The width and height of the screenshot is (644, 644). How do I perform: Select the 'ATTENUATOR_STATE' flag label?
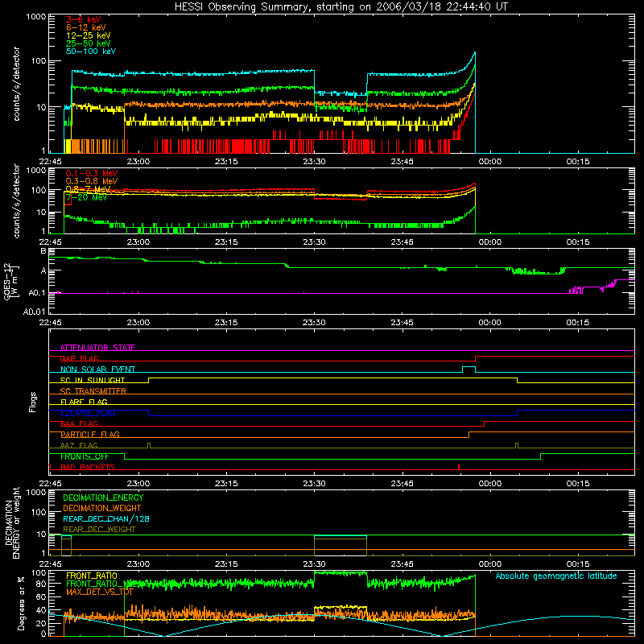pos(97,348)
